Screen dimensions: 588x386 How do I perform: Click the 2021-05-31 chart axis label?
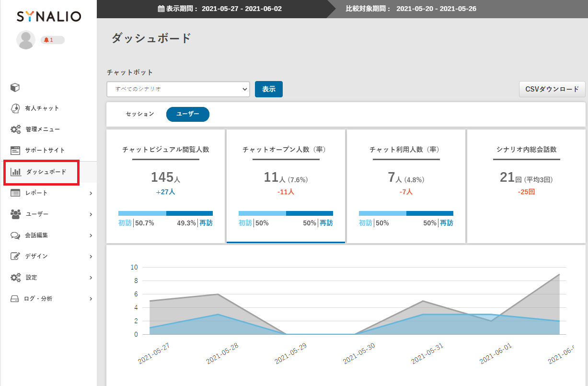click(427, 353)
